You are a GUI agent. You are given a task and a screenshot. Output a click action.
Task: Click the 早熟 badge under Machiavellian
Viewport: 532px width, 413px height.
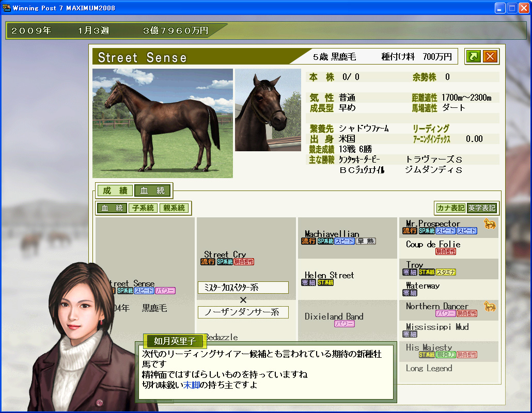coord(366,241)
